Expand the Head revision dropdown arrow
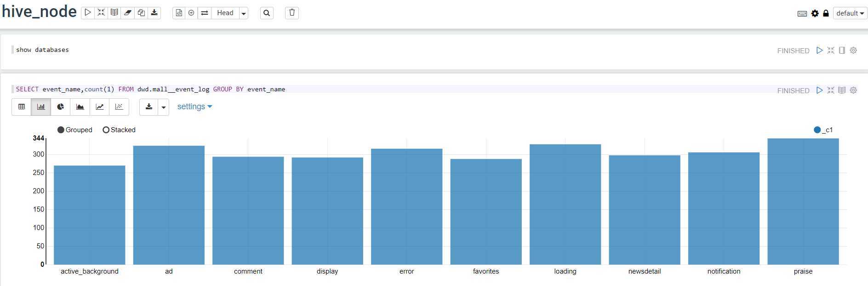The image size is (868, 286). pyautogui.click(x=244, y=13)
